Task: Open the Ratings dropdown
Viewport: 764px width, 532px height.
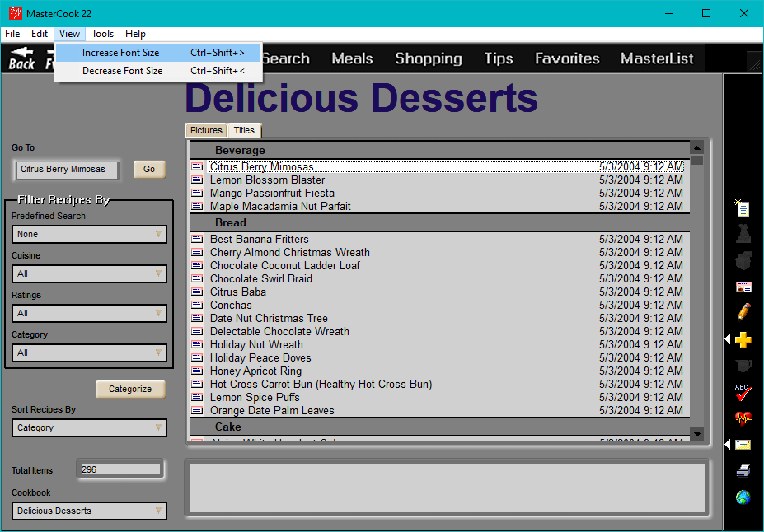Action: tap(89, 313)
